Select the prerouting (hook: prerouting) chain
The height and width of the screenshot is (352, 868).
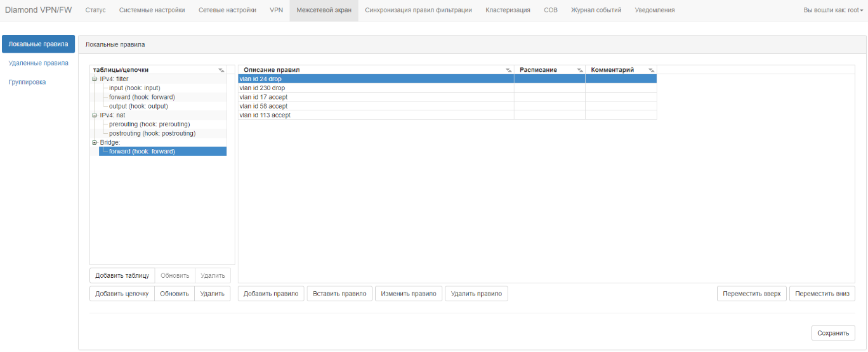149,124
